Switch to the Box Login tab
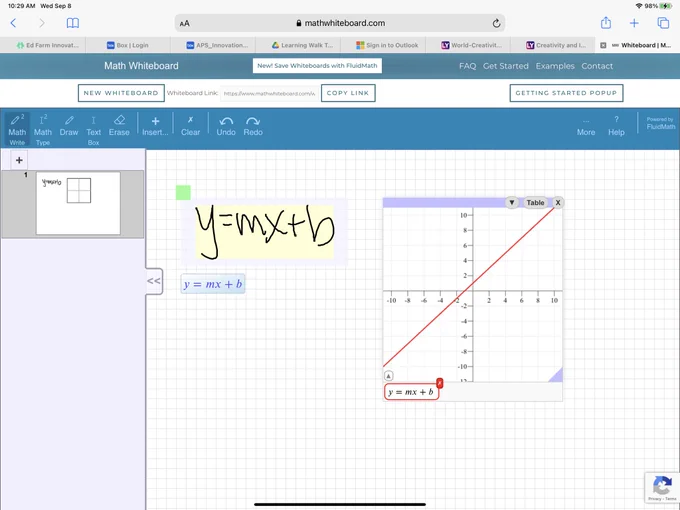 pos(128,45)
